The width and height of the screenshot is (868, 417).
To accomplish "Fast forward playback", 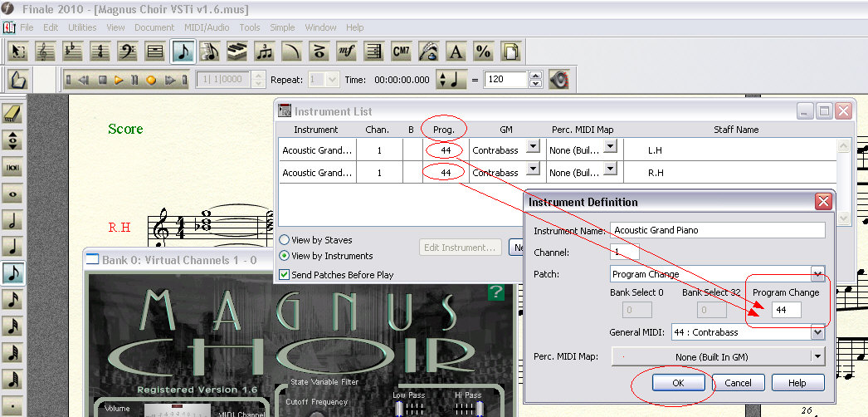I will tap(170, 80).
